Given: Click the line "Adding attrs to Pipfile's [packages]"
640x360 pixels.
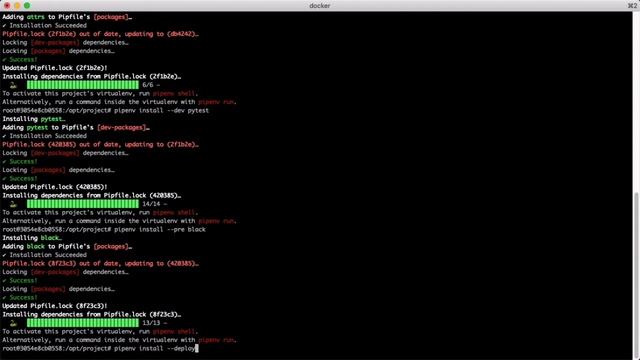Looking at the screenshot, I should click(x=67, y=17).
